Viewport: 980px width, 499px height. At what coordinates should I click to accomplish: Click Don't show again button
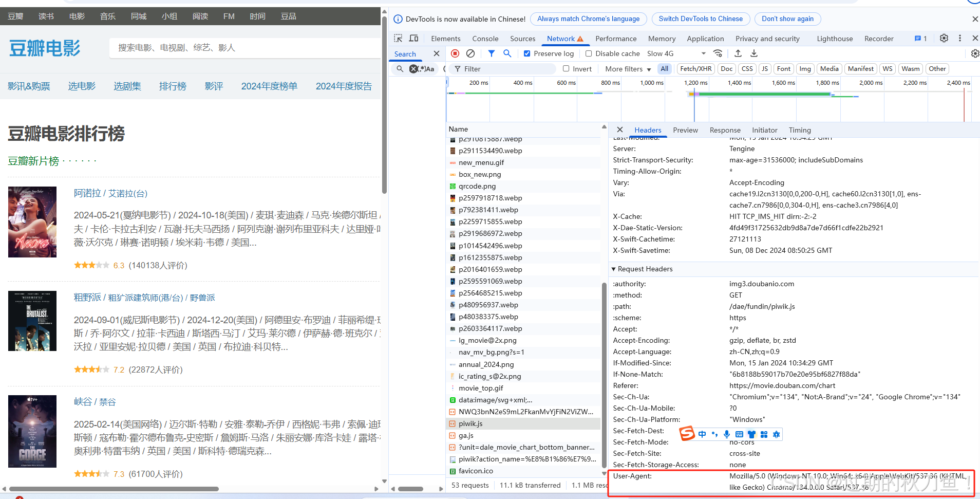(x=787, y=19)
